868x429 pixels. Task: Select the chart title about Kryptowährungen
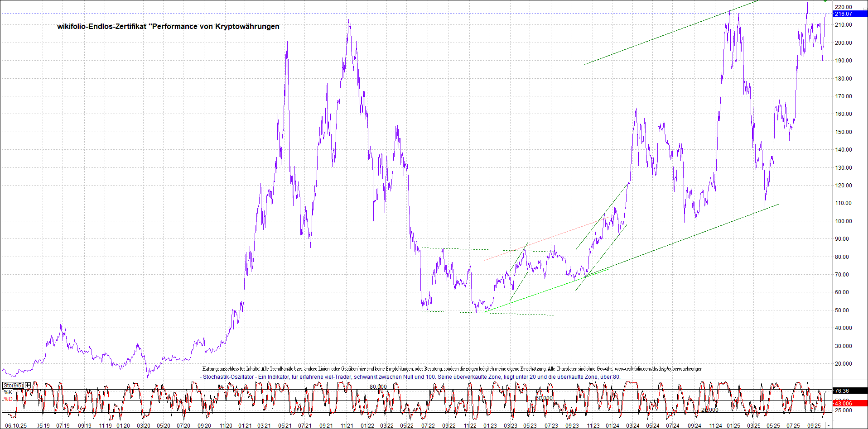tap(168, 27)
